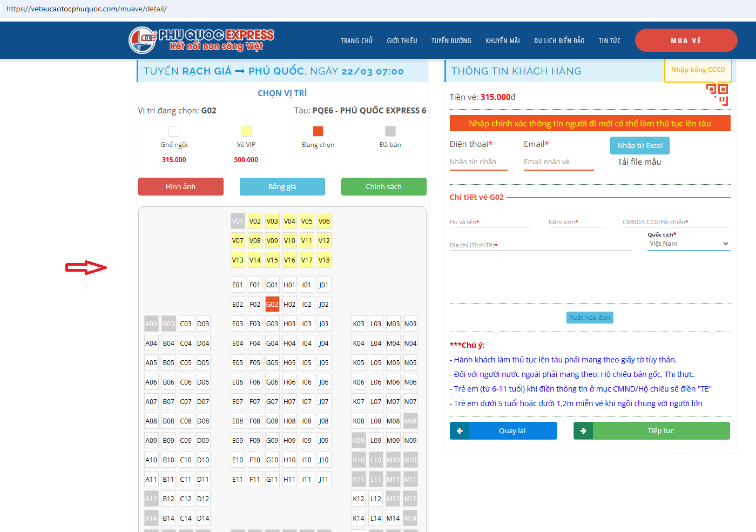Click the right arrow icon on Tiếp tục
The width and height of the screenshot is (756, 532).
pyautogui.click(x=583, y=431)
